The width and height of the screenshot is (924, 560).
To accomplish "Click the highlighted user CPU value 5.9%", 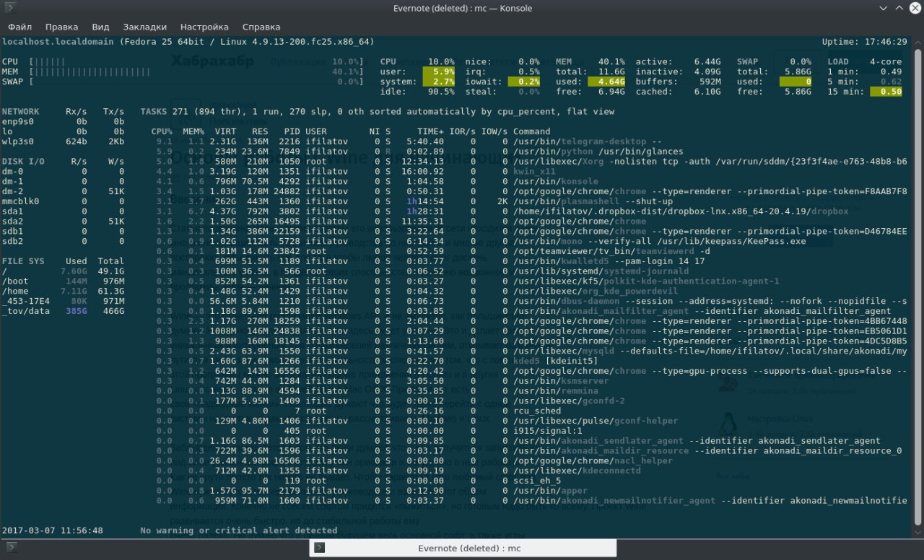I will 439,72.
